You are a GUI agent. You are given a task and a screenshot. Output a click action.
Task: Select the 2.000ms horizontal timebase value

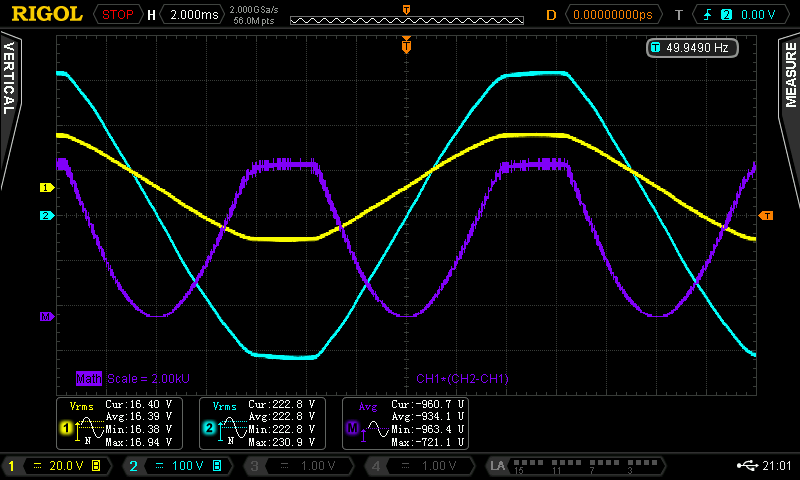point(194,15)
